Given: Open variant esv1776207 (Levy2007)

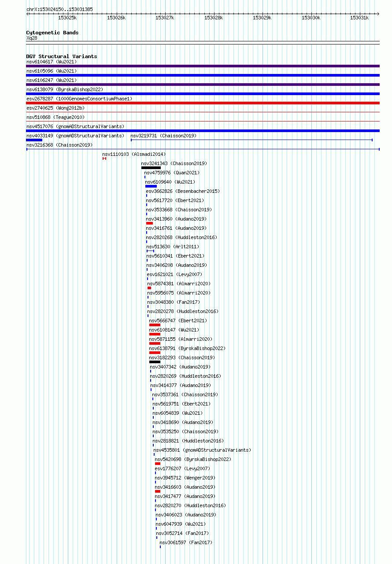Looking at the screenshot, I should click(x=183, y=468).
